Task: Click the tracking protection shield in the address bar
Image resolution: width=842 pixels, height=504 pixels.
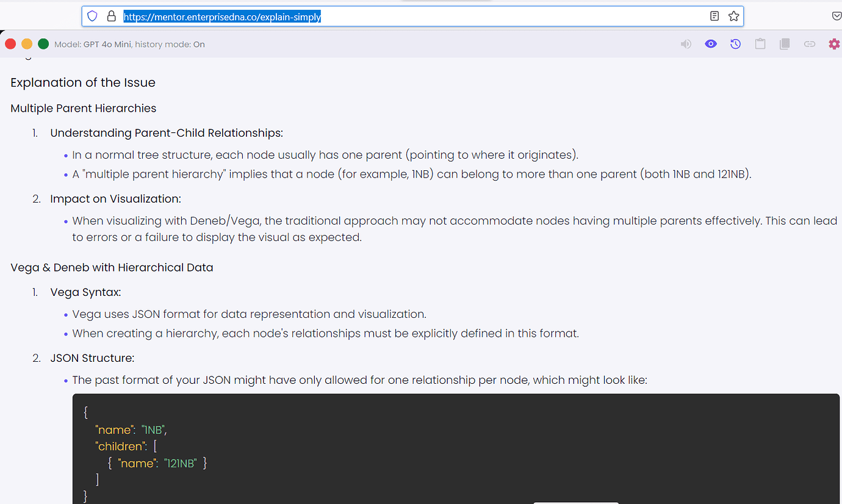Action: (92, 16)
